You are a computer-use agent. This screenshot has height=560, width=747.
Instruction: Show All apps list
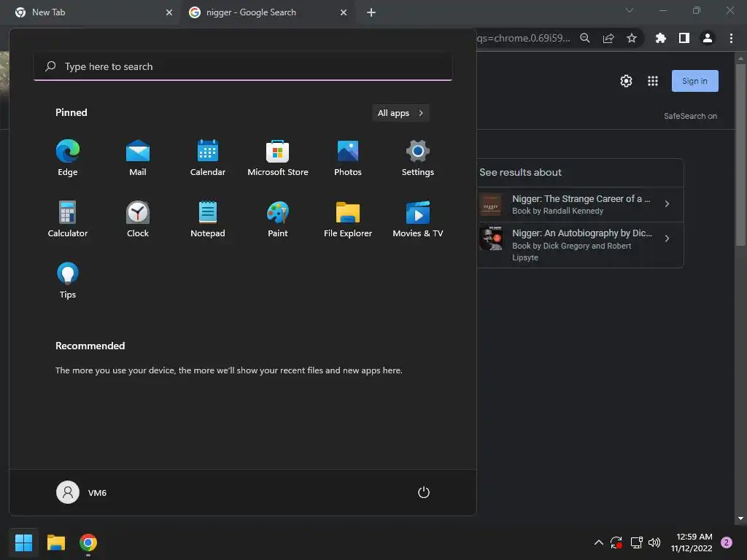(400, 113)
